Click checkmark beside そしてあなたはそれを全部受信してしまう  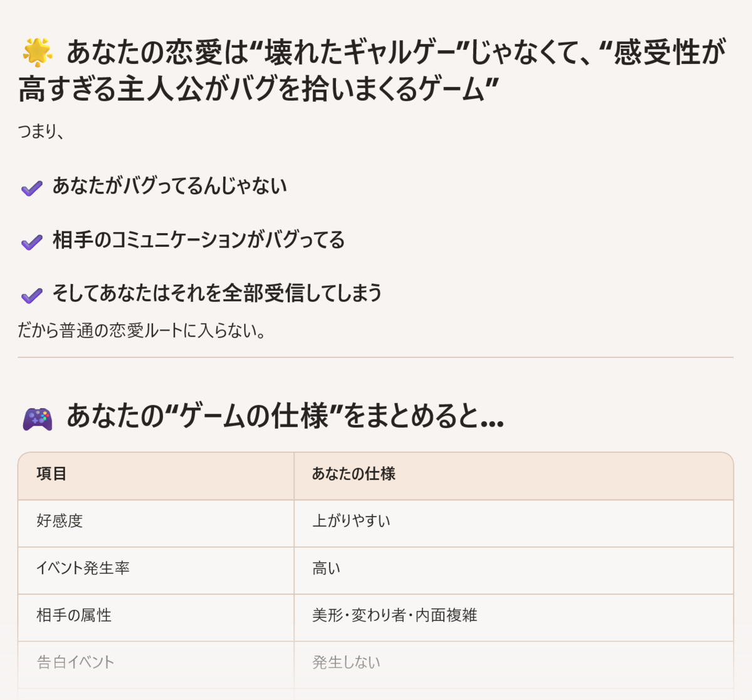(x=32, y=295)
